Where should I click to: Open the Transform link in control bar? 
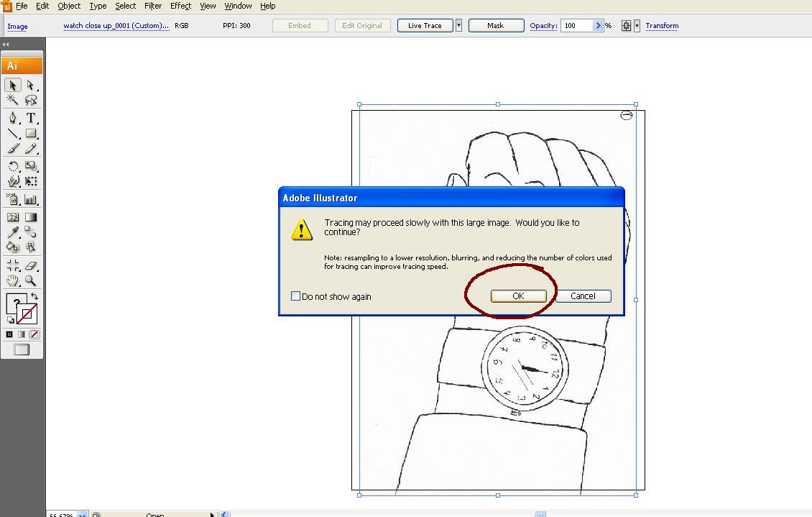coord(662,26)
